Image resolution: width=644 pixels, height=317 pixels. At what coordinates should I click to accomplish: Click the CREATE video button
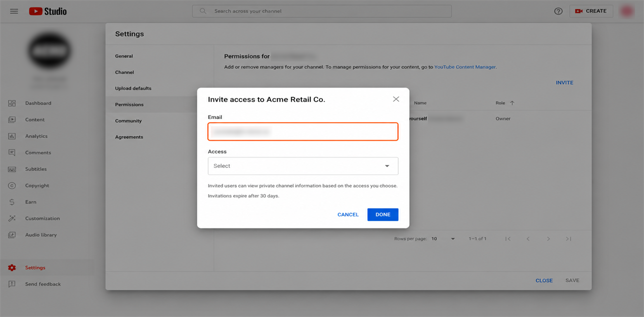pyautogui.click(x=591, y=11)
